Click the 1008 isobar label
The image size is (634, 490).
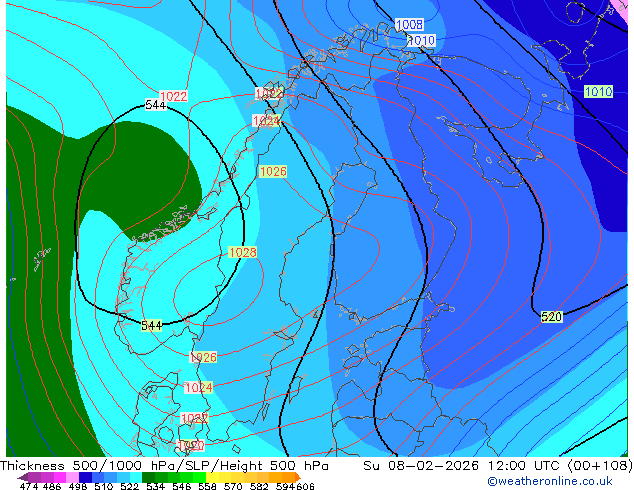[409, 25]
